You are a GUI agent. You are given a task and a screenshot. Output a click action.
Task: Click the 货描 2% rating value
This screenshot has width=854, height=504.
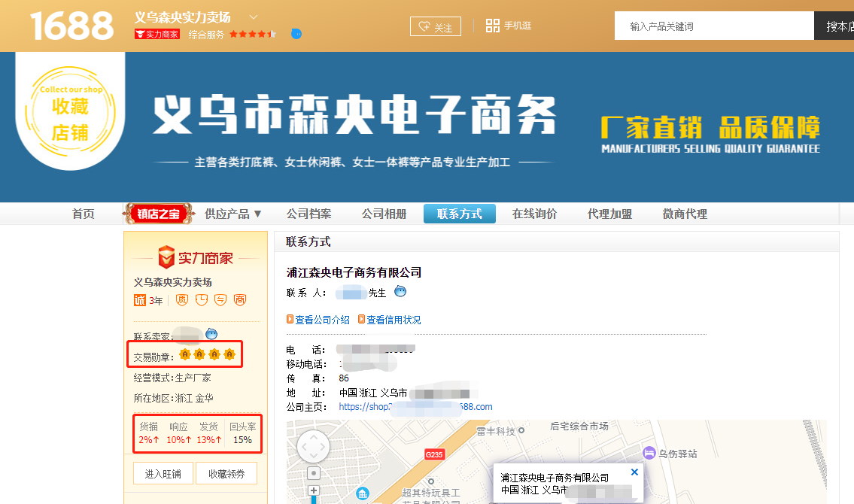pyautogui.click(x=149, y=439)
